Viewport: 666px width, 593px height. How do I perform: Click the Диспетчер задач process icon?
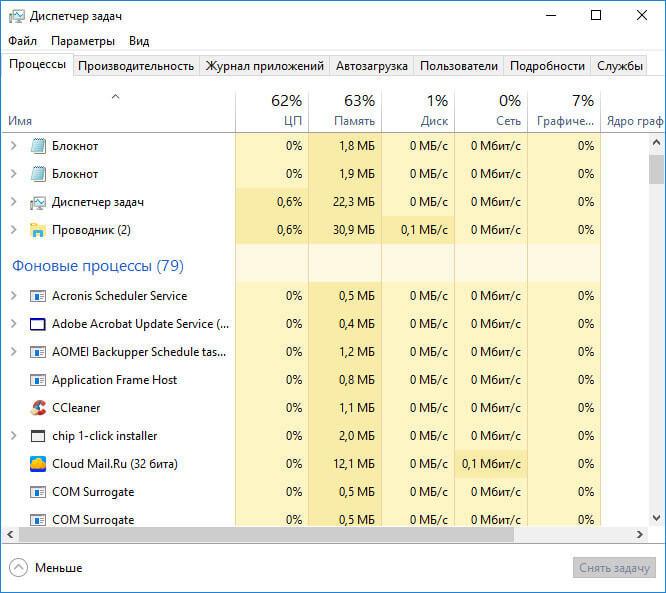click(38, 202)
